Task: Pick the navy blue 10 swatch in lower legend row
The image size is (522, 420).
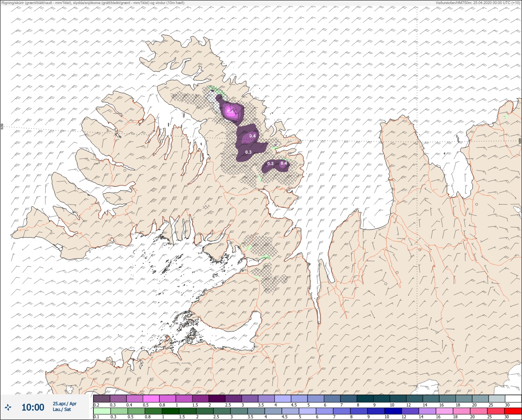Action: pos(394,411)
